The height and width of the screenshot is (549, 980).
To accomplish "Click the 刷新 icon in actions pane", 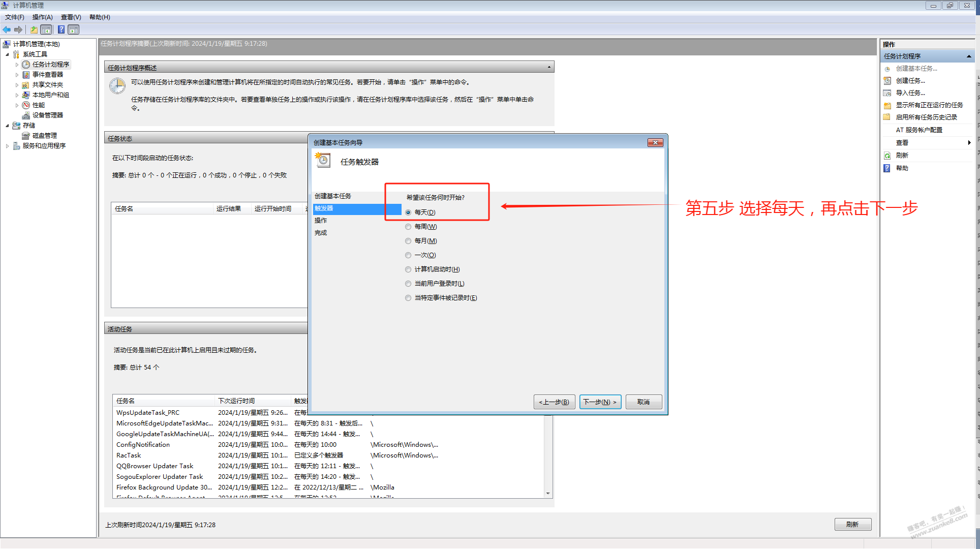I will [x=887, y=156].
